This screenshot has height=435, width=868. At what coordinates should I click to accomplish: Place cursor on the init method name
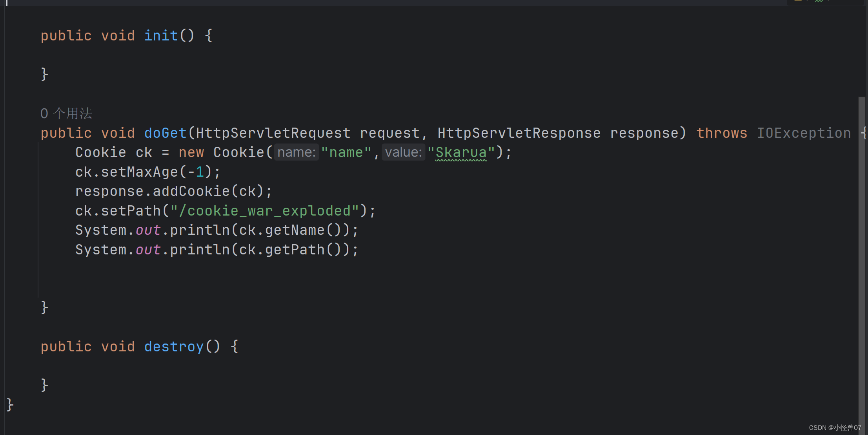tap(161, 35)
